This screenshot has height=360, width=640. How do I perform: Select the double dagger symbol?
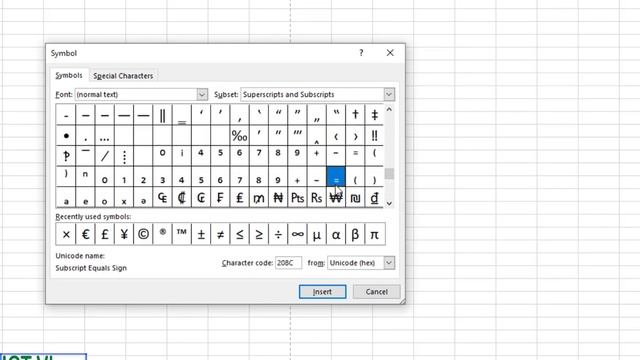click(x=374, y=115)
